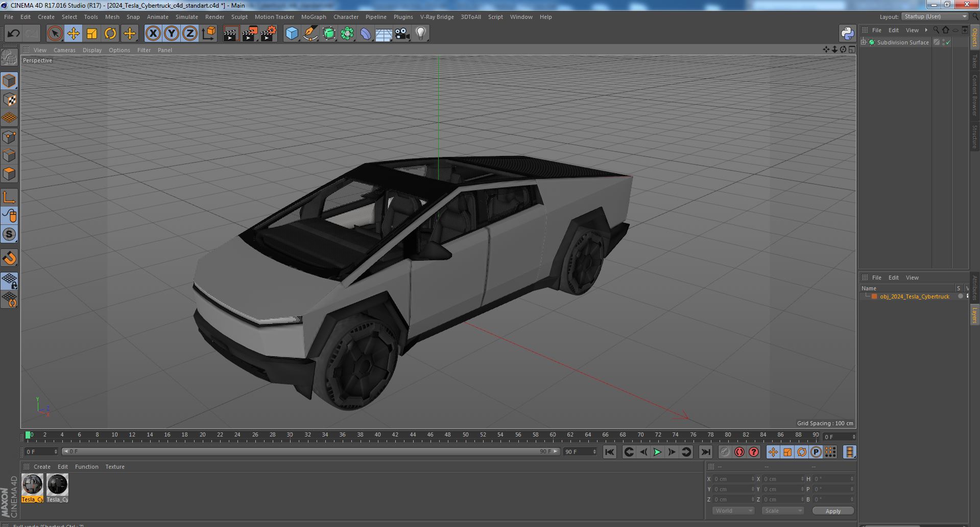Viewport: 980px width, 527px height.
Task: Open Render to Picture Viewer
Action: [x=250, y=34]
